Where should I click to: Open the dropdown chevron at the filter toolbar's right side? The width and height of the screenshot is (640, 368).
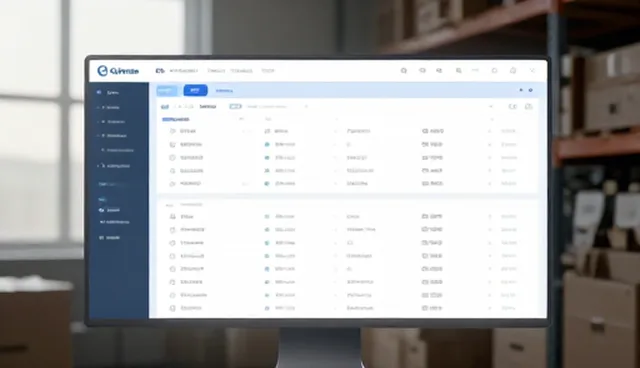pos(491,106)
